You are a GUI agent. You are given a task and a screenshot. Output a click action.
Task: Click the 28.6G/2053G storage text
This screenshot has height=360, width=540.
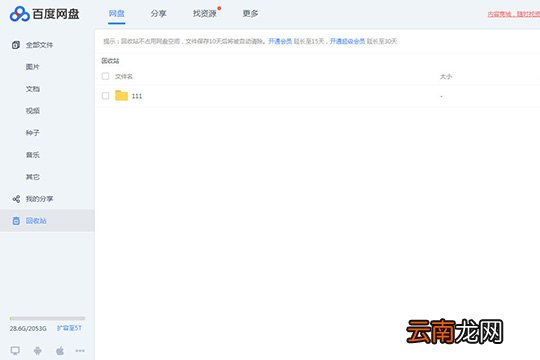click(x=28, y=329)
